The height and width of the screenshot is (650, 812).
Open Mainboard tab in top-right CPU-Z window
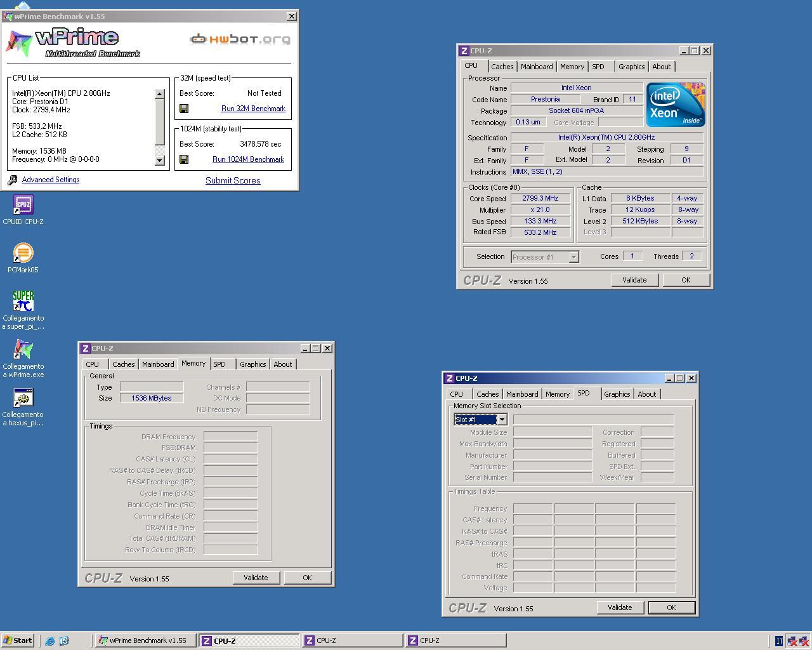tap(537, 67)
